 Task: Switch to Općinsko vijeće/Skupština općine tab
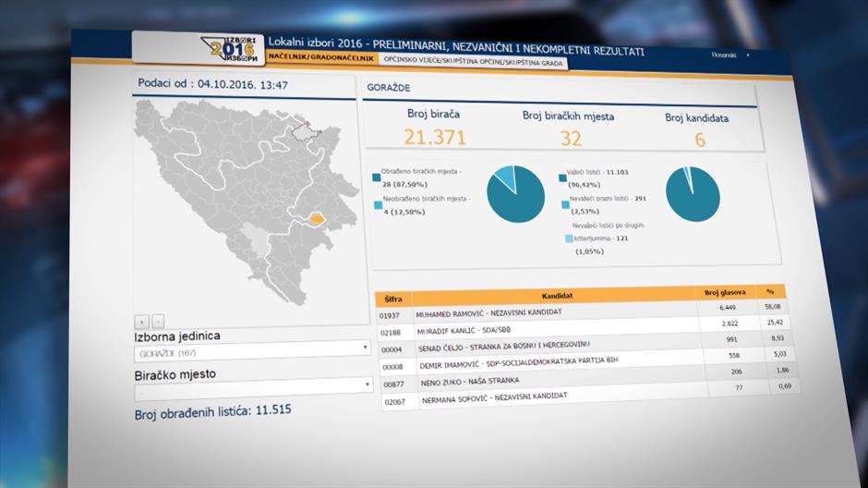coord(471,63)
